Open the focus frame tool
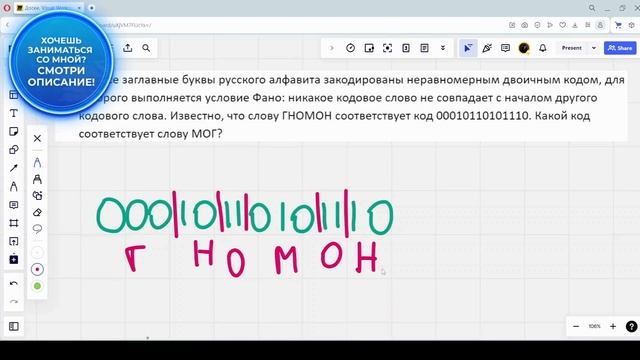Viewport: 640px width, 360px height. point(387,48)
